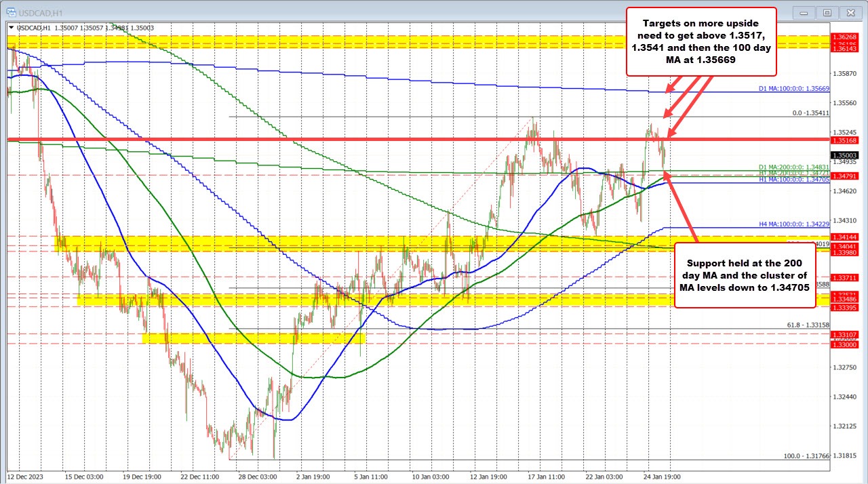Select the 200 day MA support annotation box
The height and width of the screenshot is (484, 868).
(x=744, y=277)
